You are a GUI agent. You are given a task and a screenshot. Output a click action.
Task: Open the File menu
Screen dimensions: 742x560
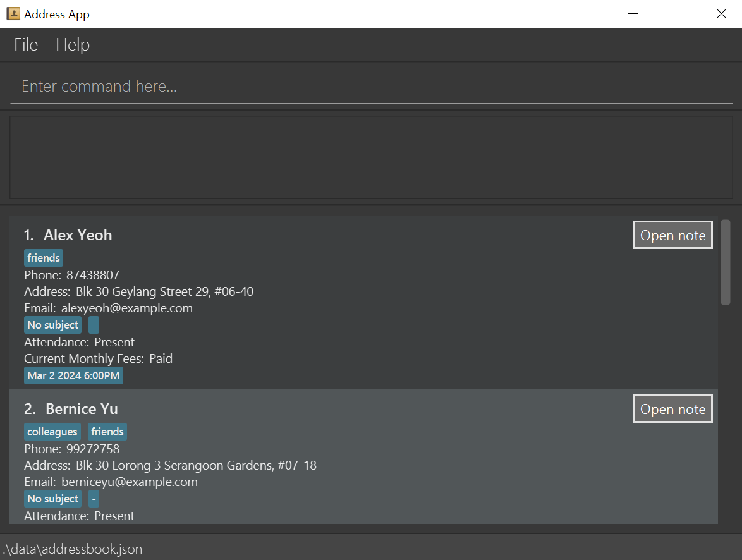click(26, 45)
